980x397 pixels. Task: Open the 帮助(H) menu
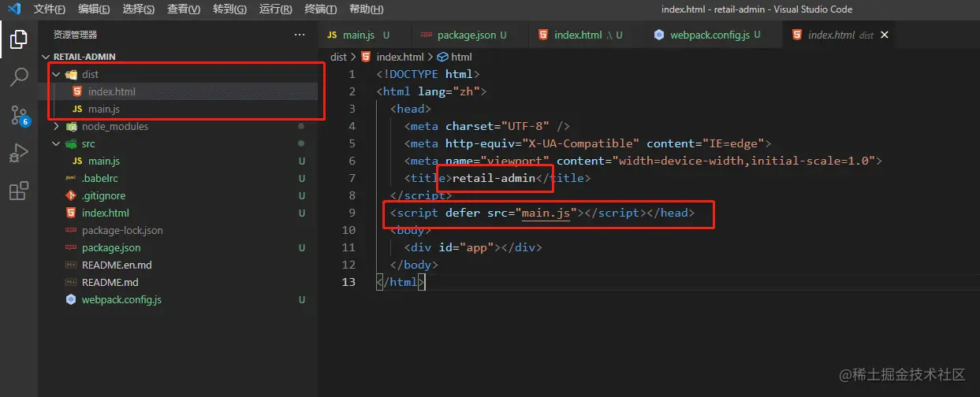click(366, 9)
